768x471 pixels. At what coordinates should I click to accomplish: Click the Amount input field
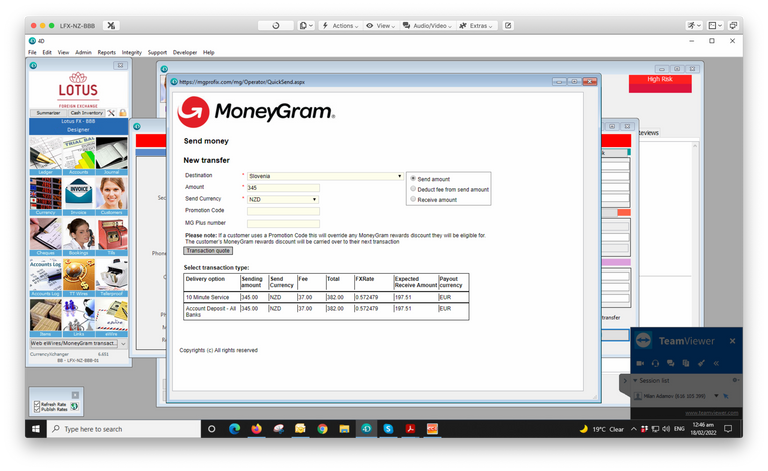(283, 188)
